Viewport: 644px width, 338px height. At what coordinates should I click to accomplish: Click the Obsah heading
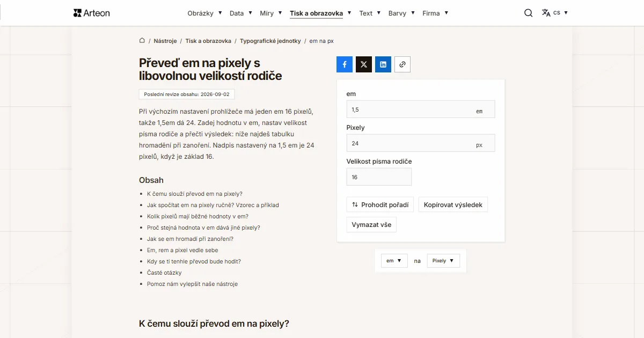151,180
